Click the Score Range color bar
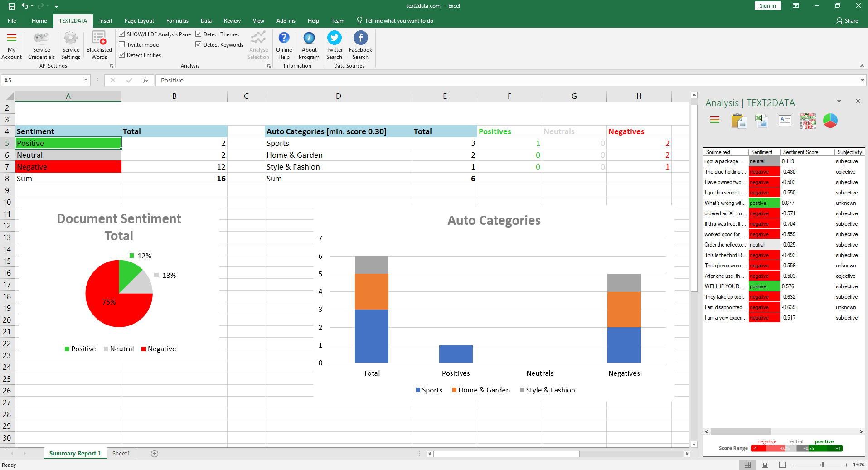 point(796,448)
